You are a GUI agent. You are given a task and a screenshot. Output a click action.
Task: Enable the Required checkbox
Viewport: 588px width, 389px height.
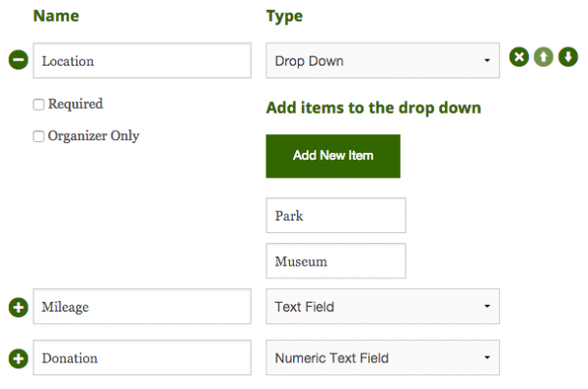click(x=38, y=104)
